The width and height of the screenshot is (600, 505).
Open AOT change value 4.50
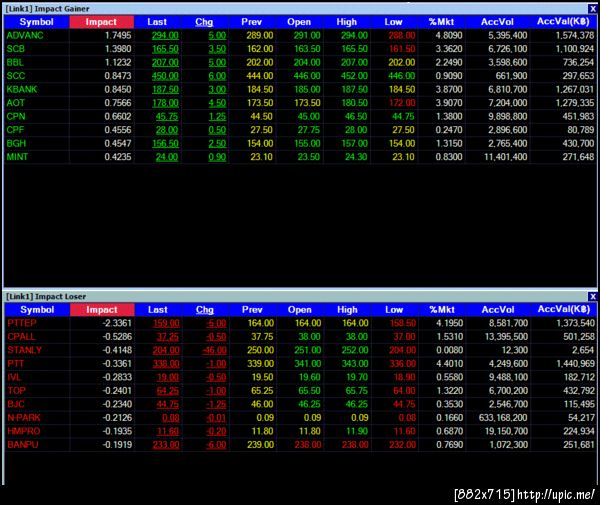[x=217, y=103]
